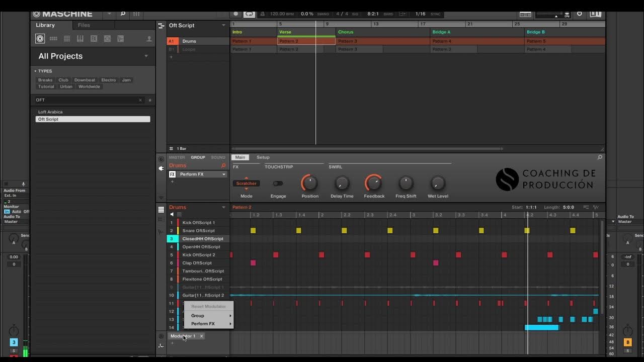Add a new group with plus under Loops
Image resolution: width=644 pixels, height=362 pixels.
coord(171,57)
